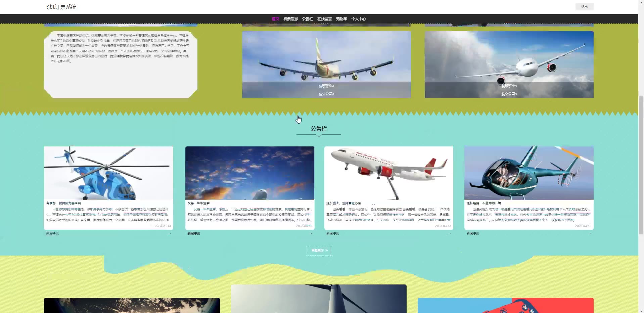644x313 pixels.
Task: Open the sunset clouds news image
Action: pos(250,173)
